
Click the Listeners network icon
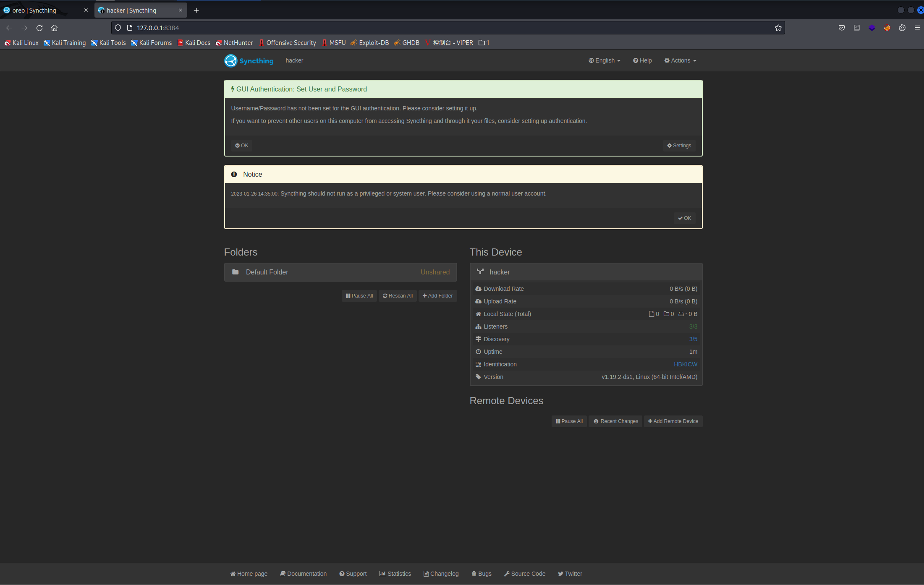478,326
